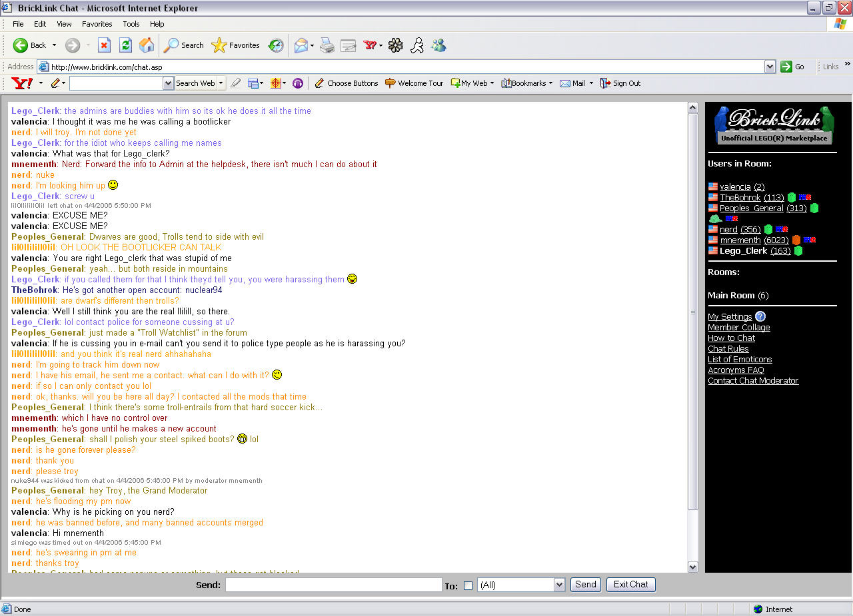
Task: Check the box next to the To field
Action: pyautogui.click(x=468, y=585)
